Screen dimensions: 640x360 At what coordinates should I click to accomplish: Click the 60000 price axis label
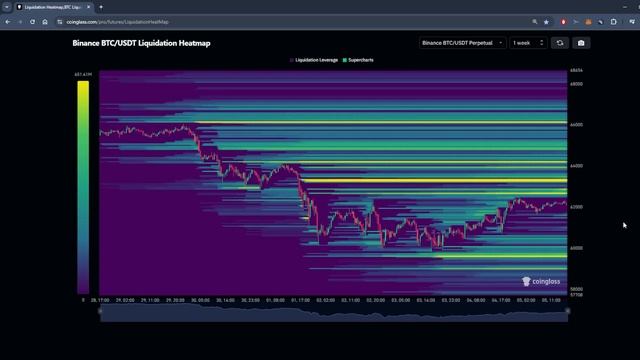(x=576, y=248)
